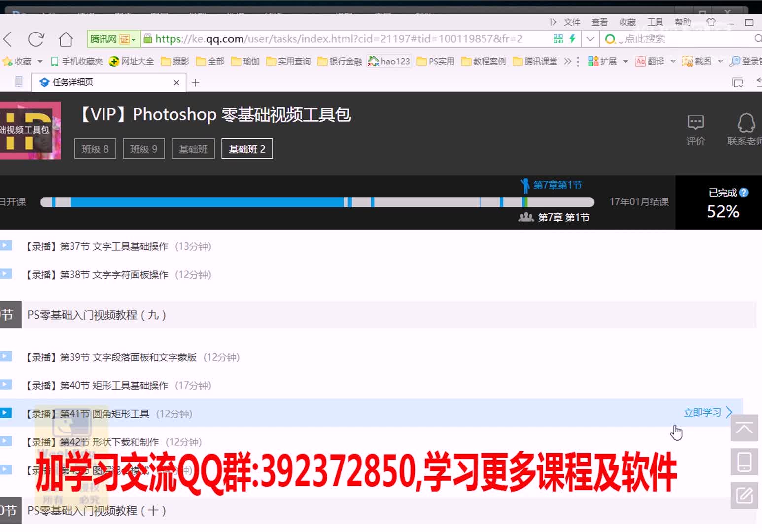Click the edit feedback side button
Viewport: 762px width, 532px height.
click(x=744, y=495)
